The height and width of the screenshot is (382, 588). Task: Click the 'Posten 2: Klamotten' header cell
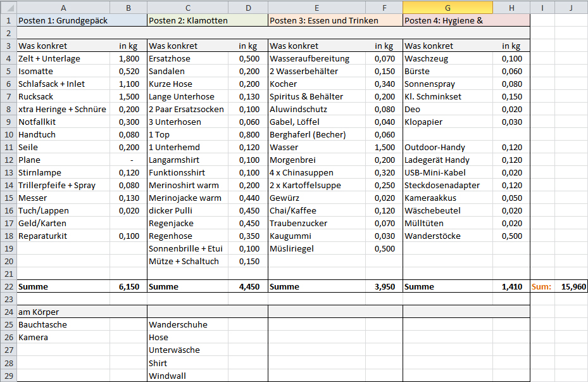click(x=187, y=20)
